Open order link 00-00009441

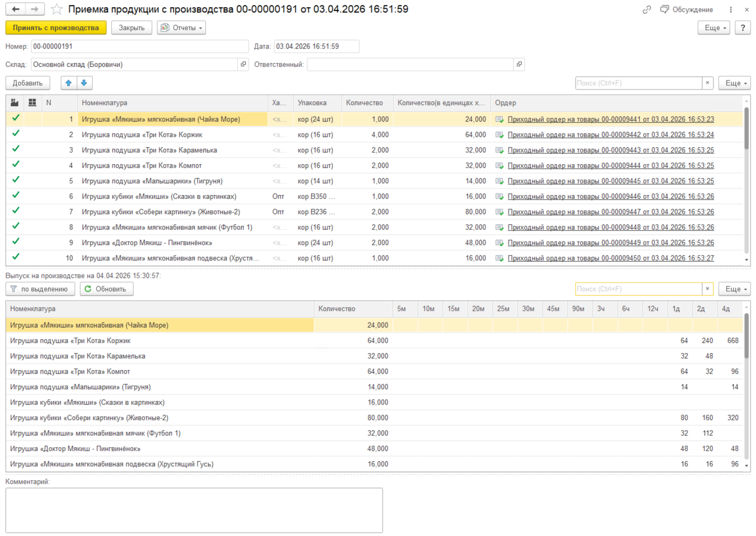click(x=611, y=120)
